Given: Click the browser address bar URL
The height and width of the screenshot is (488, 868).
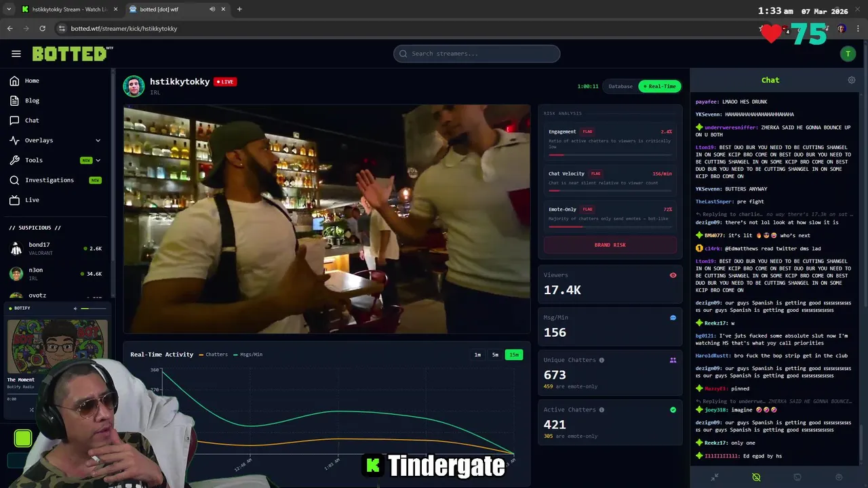Looking at the screenshot, I should (124, 28).
